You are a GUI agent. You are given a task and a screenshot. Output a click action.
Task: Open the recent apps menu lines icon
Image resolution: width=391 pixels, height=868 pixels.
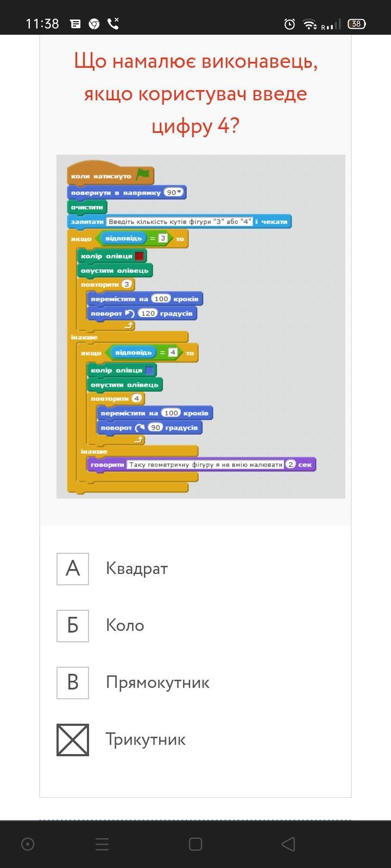[x=102, y=844]
